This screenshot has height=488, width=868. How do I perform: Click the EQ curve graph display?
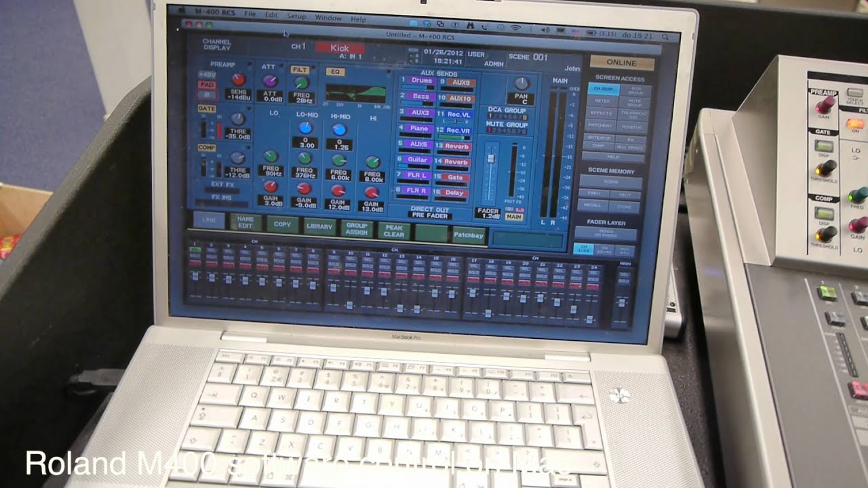point(356,93)
